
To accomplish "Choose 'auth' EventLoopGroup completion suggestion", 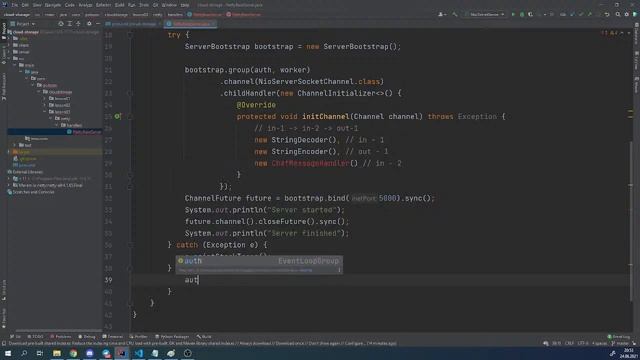I will coord(259,261).
